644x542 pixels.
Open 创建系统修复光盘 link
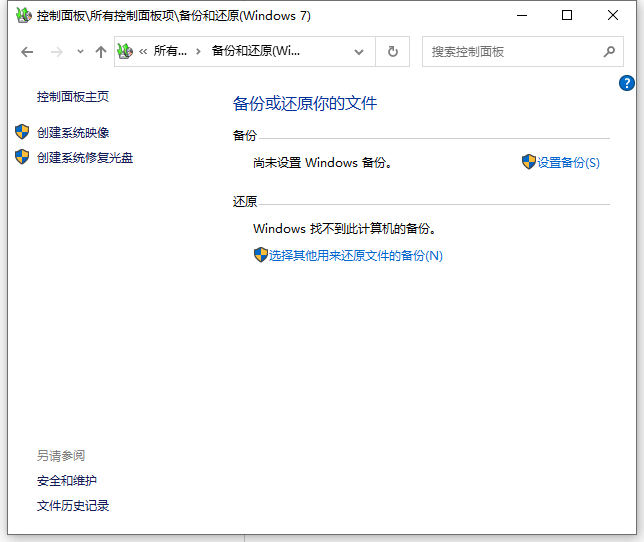click(85, 158)
